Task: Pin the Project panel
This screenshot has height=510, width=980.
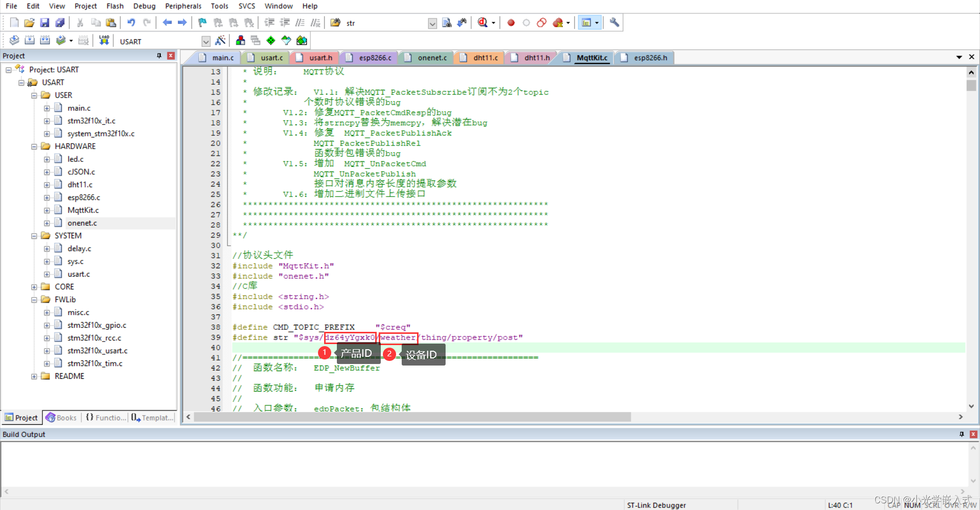Action: point(159,56)
